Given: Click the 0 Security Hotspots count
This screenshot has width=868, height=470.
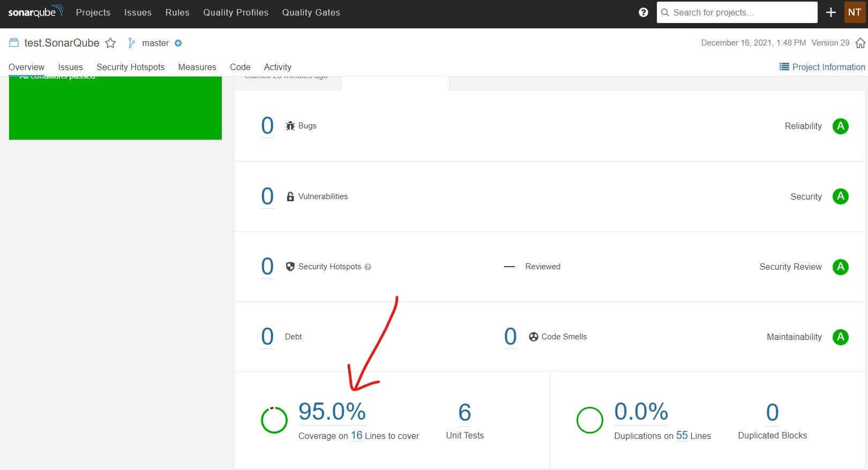Looking at the screenshot, I should tap(267, 267).
